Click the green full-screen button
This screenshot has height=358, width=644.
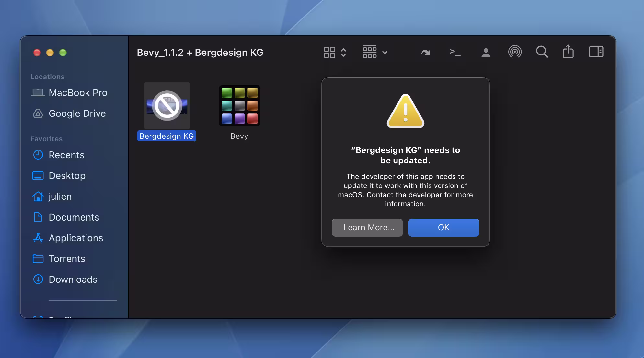click(x=63, y=53)
